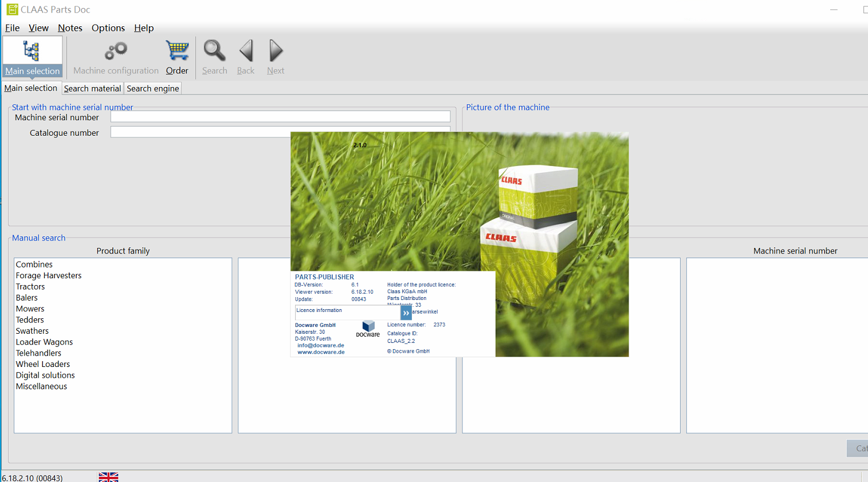Image resolution: width=868 pixels, height=482 pixels.
Task: Click the Catalogue number input field
Action: 201,132
